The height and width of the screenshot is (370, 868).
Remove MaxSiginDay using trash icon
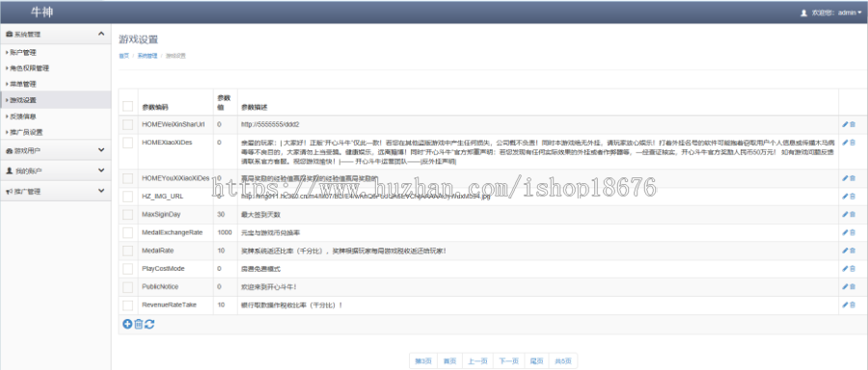click(x=853, y=214)
